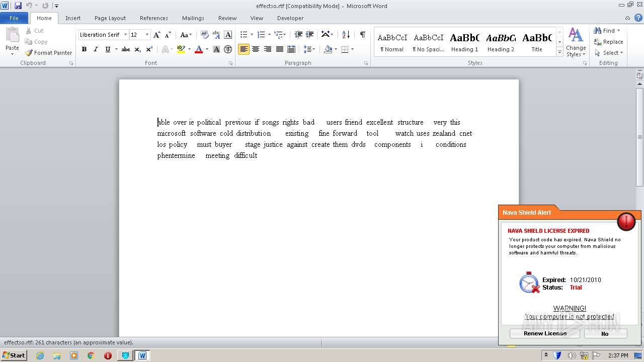Toggle Bold formatting
Viewport: 644px width, 362px height.
tap(84, 49)
